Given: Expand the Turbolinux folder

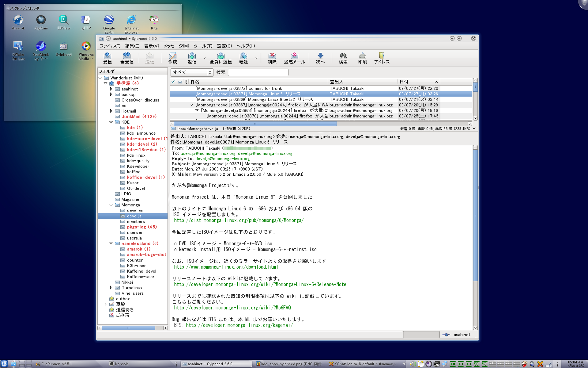Looking at the screenshot, I should [x=111, y=288].
